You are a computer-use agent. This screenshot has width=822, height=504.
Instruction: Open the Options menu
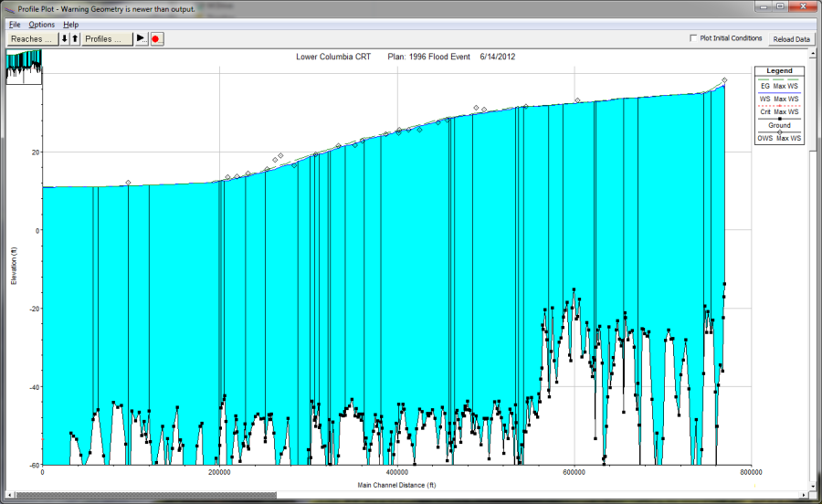(42, 25)
